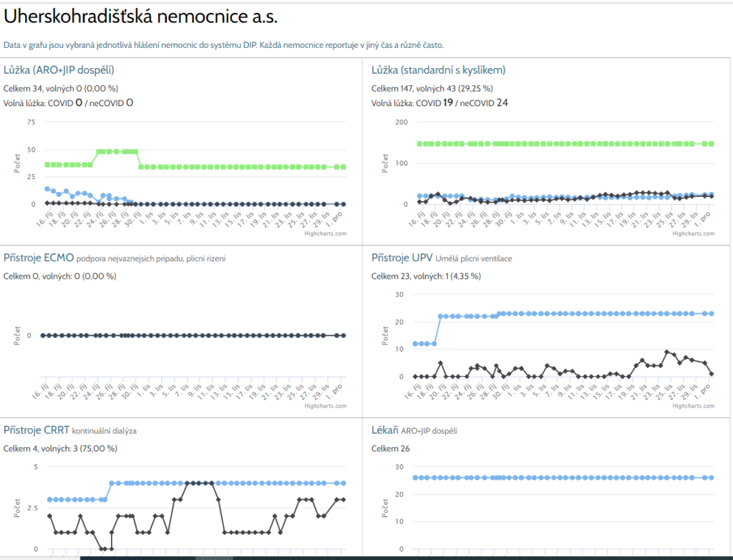
Task: Select the 'Přístroje UPV' title
Action: pos(402,258)
